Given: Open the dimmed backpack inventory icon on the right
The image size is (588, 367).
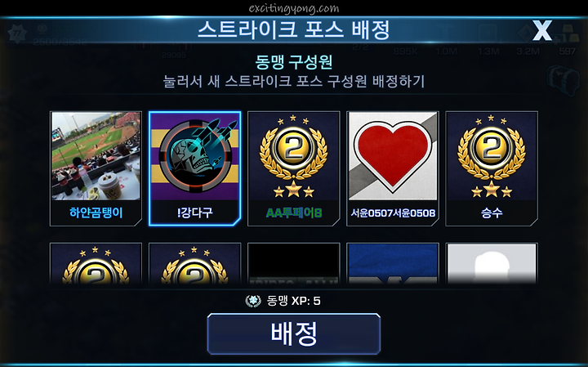Looking at the screenshot, I should 563,81.
